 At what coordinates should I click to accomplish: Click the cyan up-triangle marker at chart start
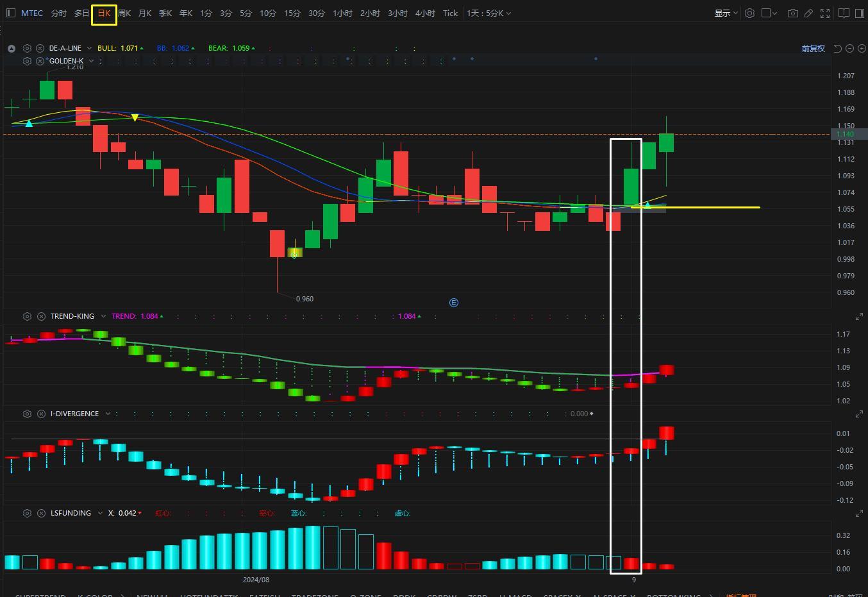click(x=29, y=123)
